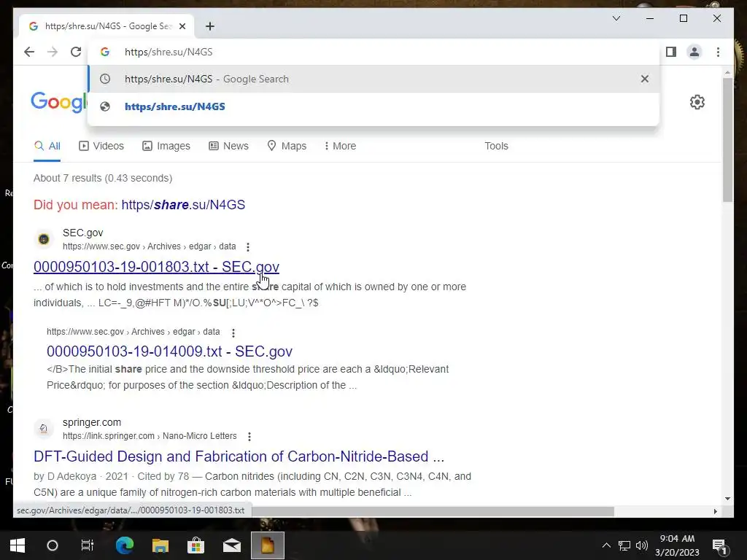Close the Google Search tab

182,26
